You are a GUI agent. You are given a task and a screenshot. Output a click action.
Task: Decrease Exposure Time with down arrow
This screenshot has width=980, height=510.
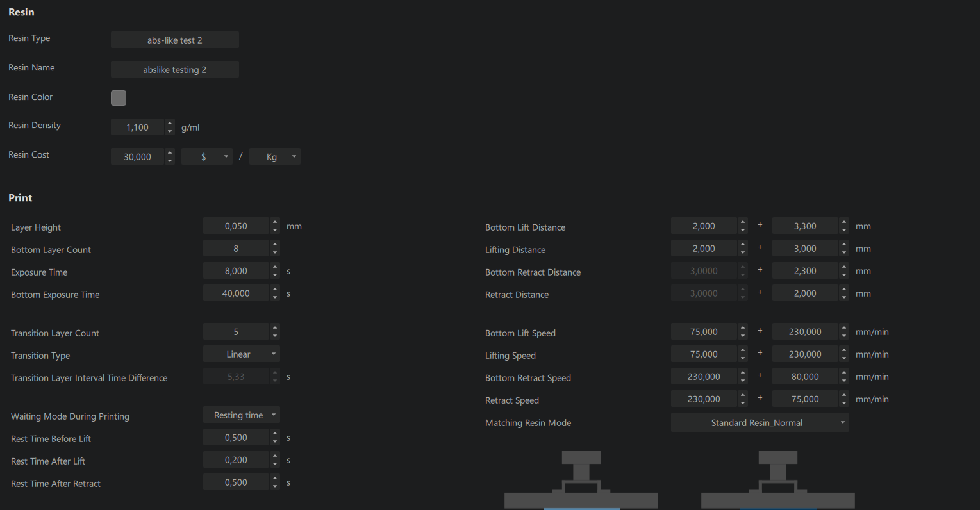click(x=275, y=275)
